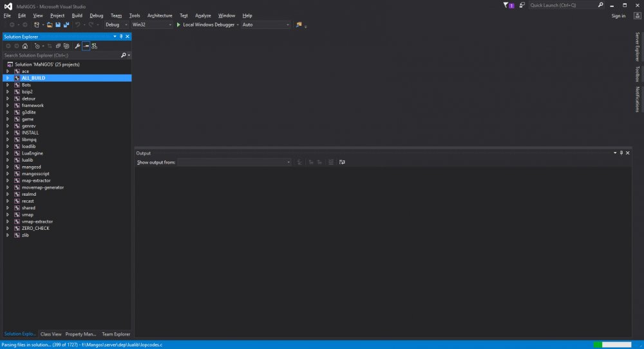Select the movemap-generator project
The width and height of the screenshot is (644, 349).
pyautogui.click(x=43, y=187)
